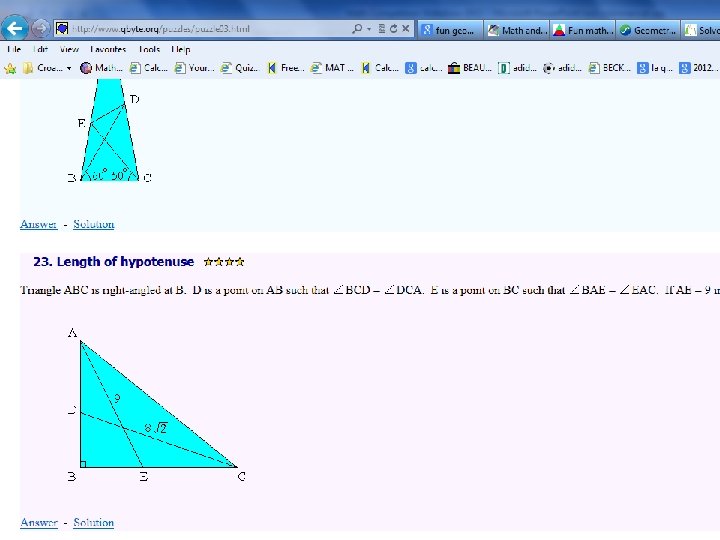Open the 'Croe...' favorites folder
This screenshot has height=540, width=720.
point(47,68)
